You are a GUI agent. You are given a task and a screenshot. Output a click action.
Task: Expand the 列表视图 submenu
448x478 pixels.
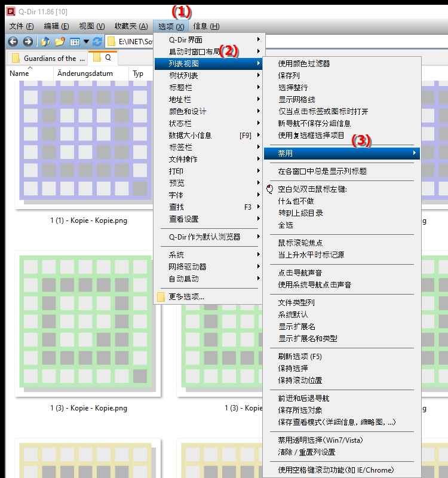coord(208,64)
